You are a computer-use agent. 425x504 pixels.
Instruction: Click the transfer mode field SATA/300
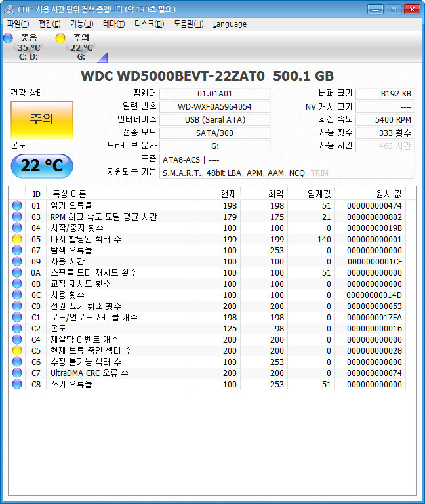[x=214, y=133]
